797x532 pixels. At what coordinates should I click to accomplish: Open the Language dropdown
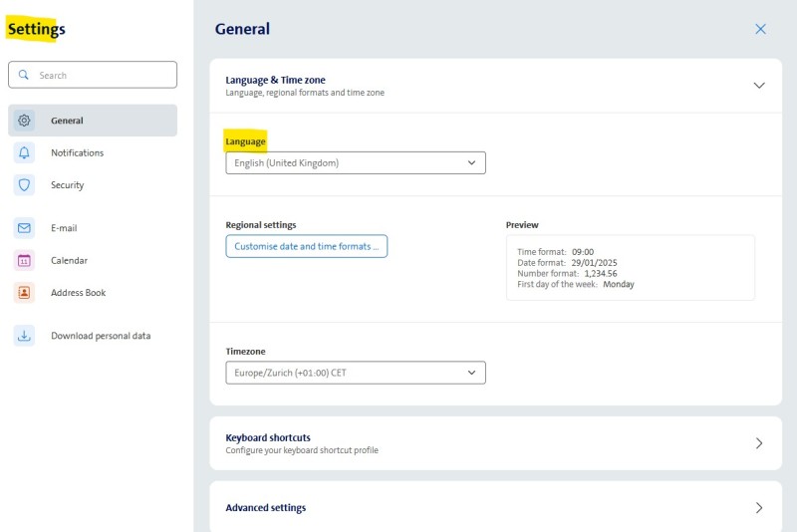pos(355,162)
